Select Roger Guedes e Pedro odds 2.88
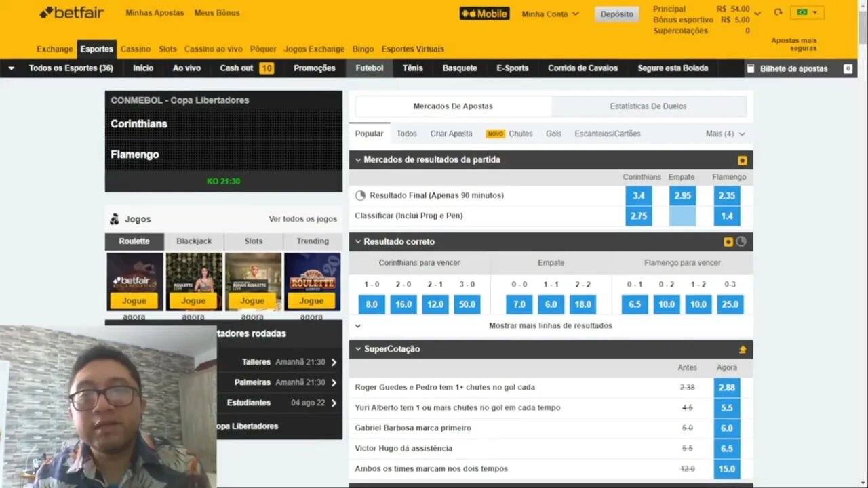 727,388
